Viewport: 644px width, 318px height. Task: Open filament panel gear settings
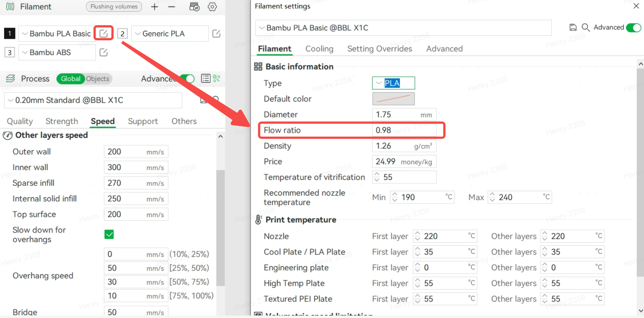[x=212, y=7]
